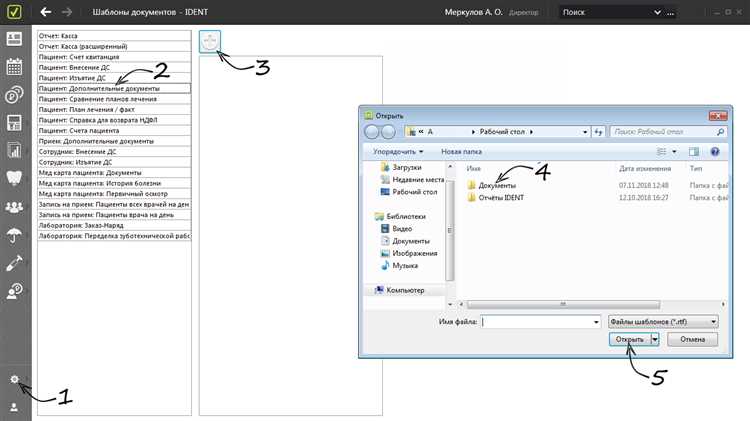Viewport: 750px width, 421px height.
Task: Click the back arrow in the title bar
Action: [46, 12]
